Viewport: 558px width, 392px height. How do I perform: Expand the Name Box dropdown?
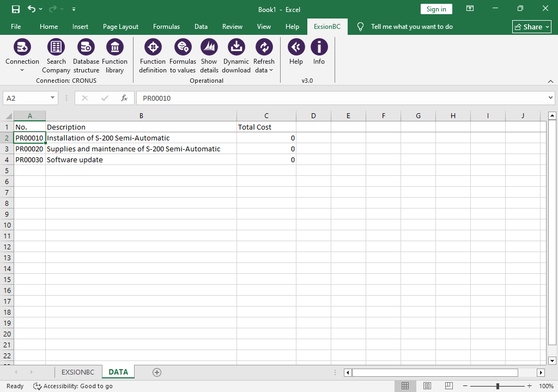tap(52, 98)
